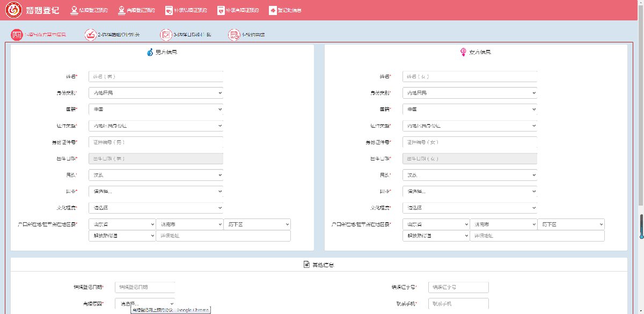Click the female 证件编号 input field
Image resolution: width=644 pixels, height=314 pixels.
pos(470,142)
